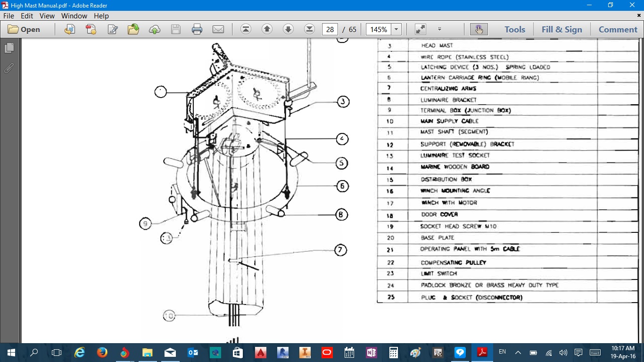This screenshot has height=362, width=644.
Task: Click the Save floppy disk icon
Action: 176,29
